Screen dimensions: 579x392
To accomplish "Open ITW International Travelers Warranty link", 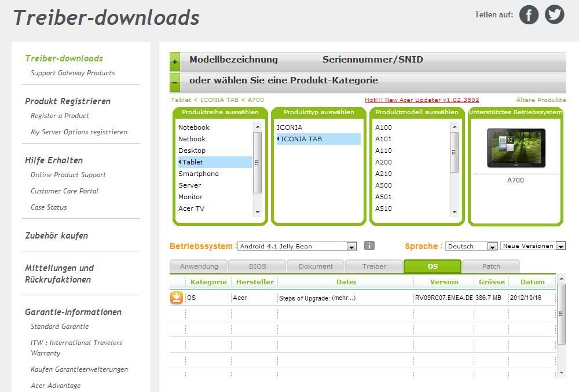I will click(76, 348).
